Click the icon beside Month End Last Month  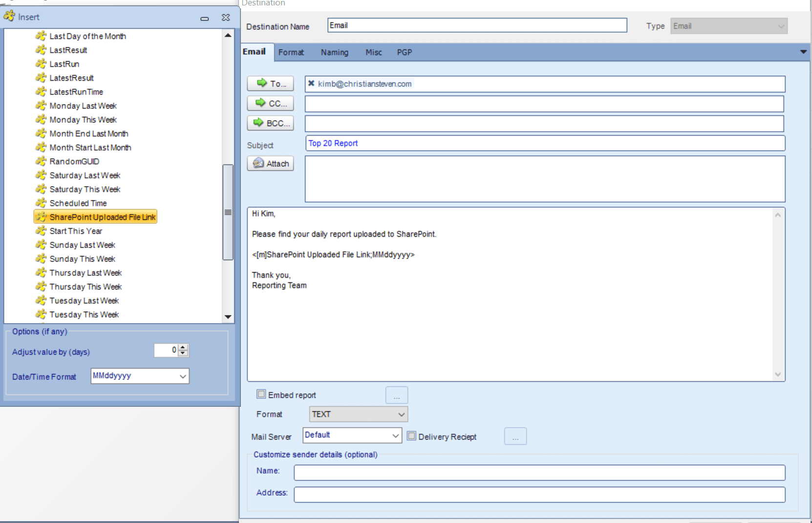coord(41,133)
